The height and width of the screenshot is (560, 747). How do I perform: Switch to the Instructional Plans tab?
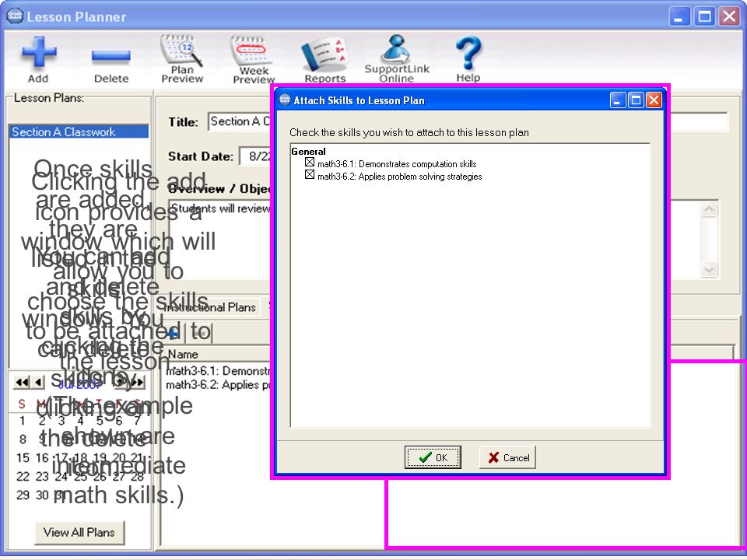click(x=209, y=307)
